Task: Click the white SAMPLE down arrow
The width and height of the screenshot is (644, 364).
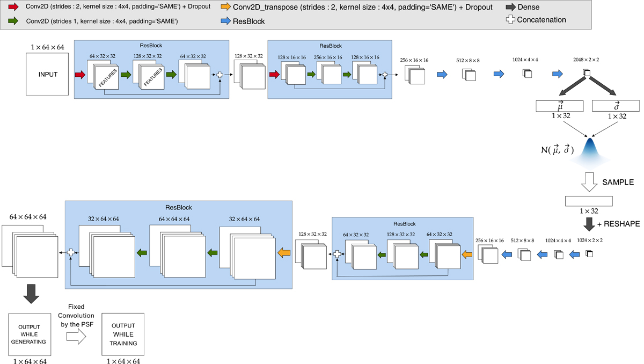Action: click(x=589, y=182)
